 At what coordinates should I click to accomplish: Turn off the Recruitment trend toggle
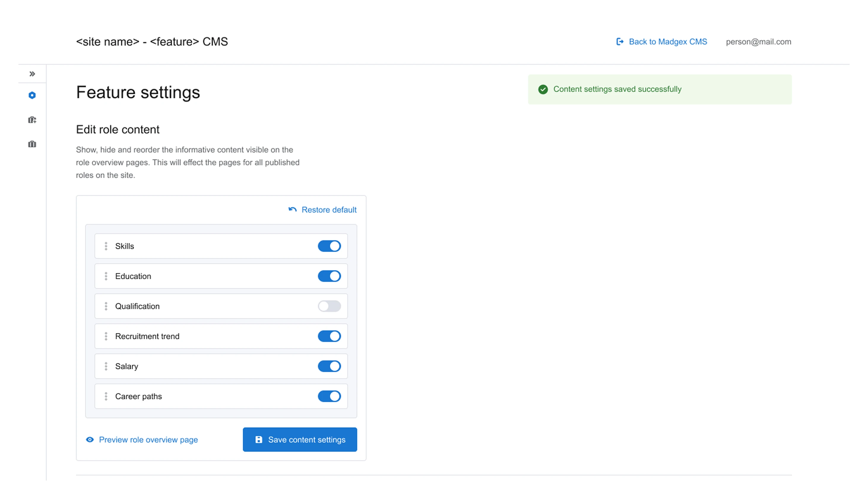coord(329,336)
